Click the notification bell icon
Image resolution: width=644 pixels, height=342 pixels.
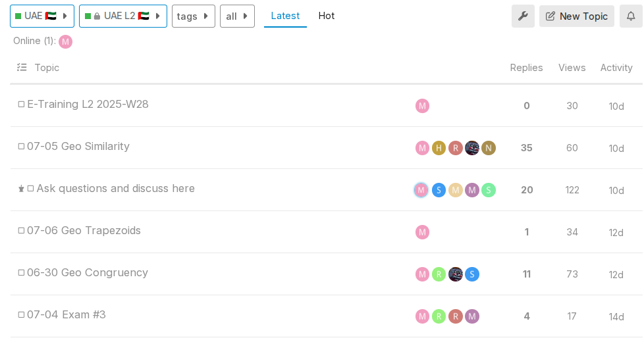tap(631, 16)
